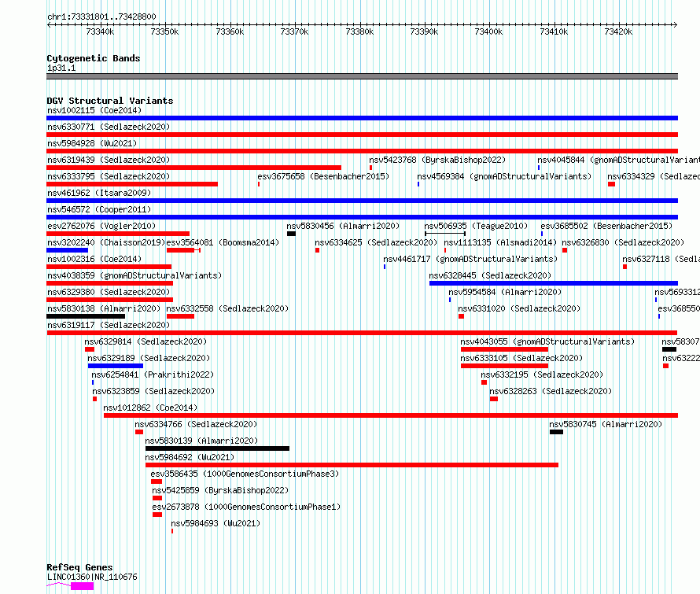This screenshot has height=594, width=700.
Task: Click the 73380k ruler tick label
Action: [x=359, y=31]
